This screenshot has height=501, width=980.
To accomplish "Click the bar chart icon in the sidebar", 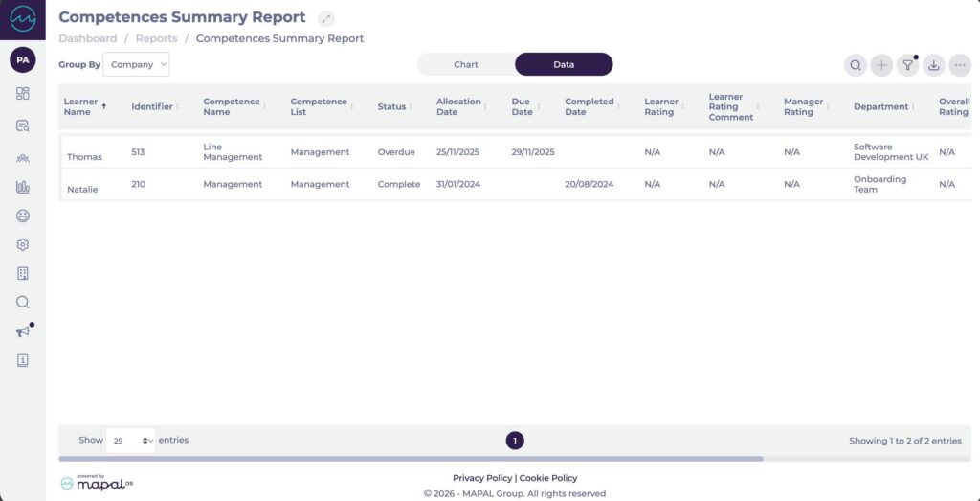I will [x=23, y=188].
